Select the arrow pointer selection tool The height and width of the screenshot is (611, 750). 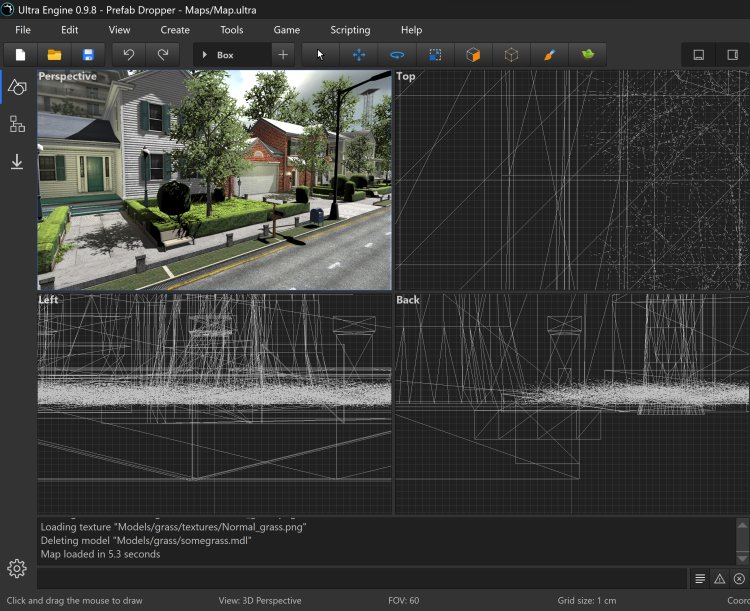pyautogui.click(x=320, y=55)
